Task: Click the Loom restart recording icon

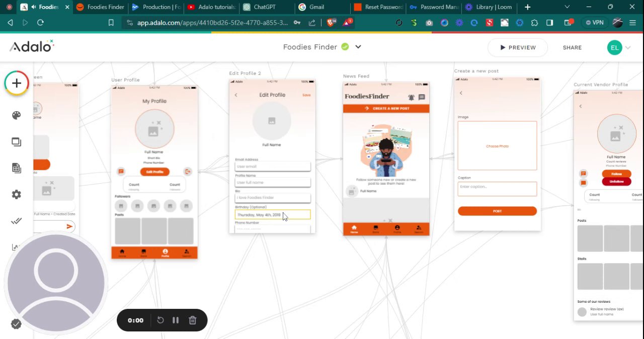Action: (160, 320)
